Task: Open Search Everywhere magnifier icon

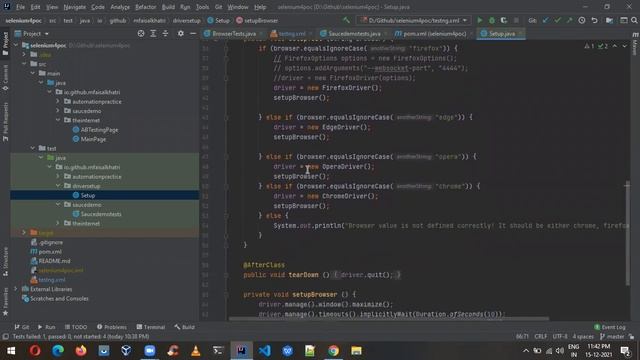Action: coord(634,20)
